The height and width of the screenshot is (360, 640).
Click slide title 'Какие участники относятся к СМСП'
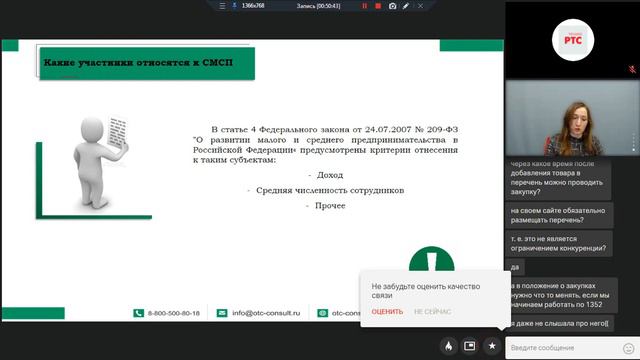(x=138, y=62)
